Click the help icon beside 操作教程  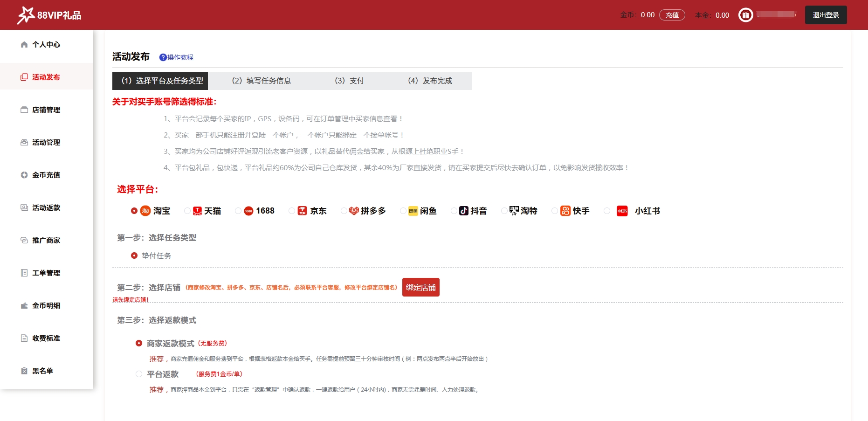click(163, 57)
